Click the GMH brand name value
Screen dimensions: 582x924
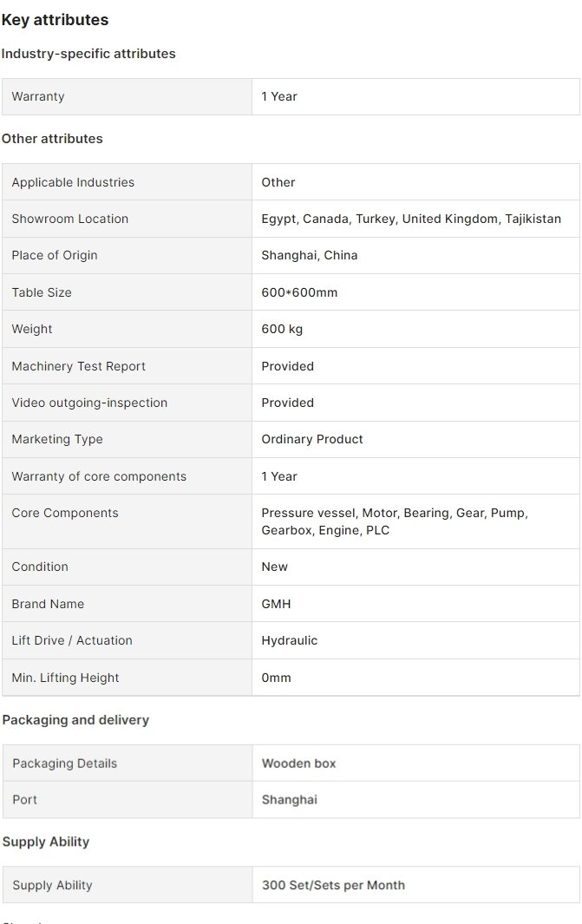click(x=277, y=604)
